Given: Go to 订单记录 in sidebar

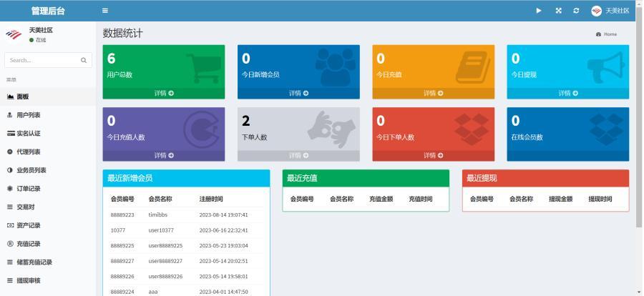Looking at the screenshot, I should [x=29, y=189].
